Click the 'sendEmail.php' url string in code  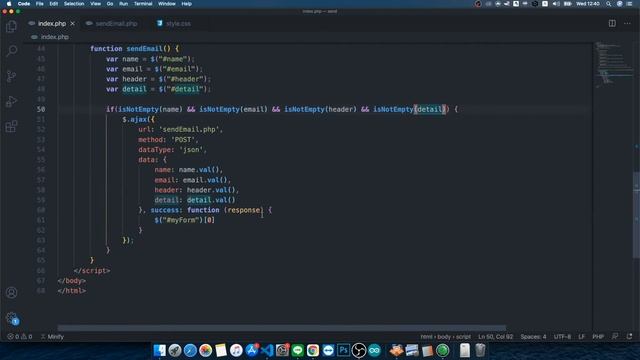pyautogui.click(x=189, y=129)
